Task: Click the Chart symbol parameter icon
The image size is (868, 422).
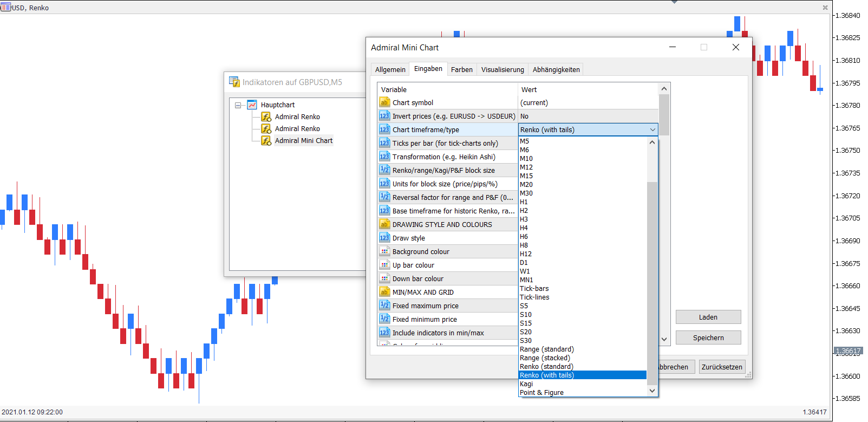Action: [384, 102]
